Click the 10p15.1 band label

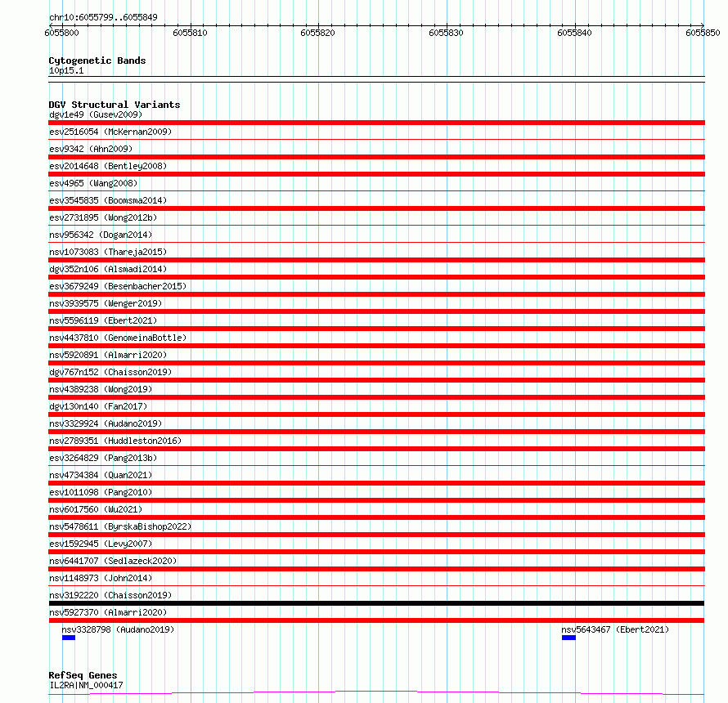[x=66, y=70]
